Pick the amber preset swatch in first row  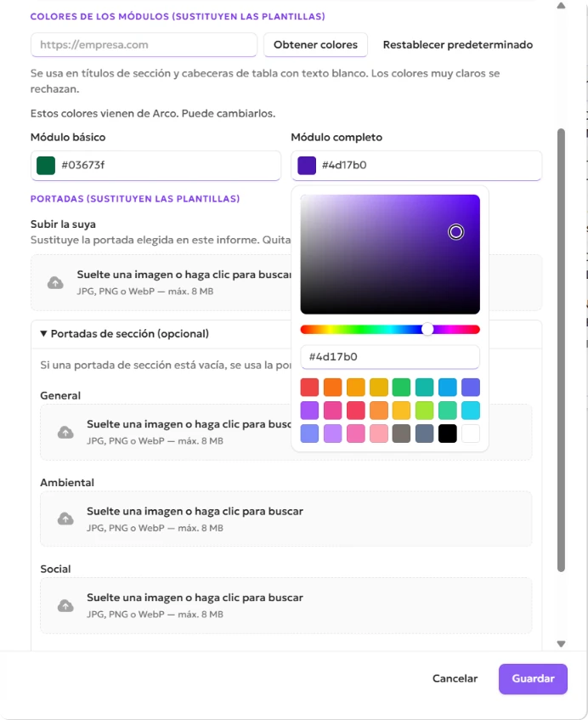tap(356, 387)
